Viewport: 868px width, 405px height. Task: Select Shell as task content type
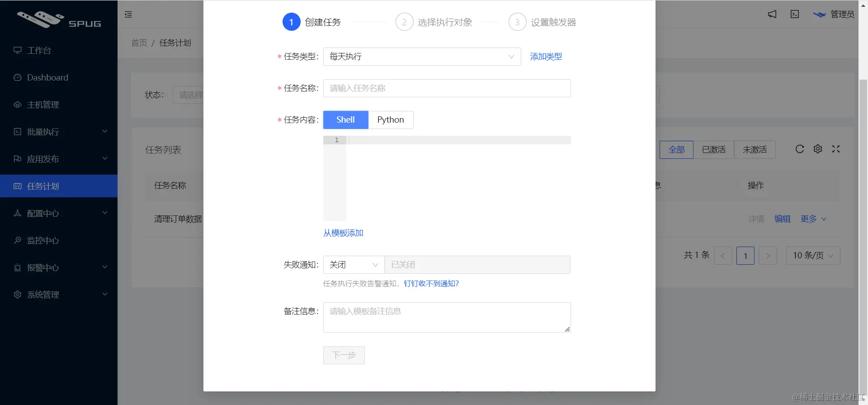point(346,120)
